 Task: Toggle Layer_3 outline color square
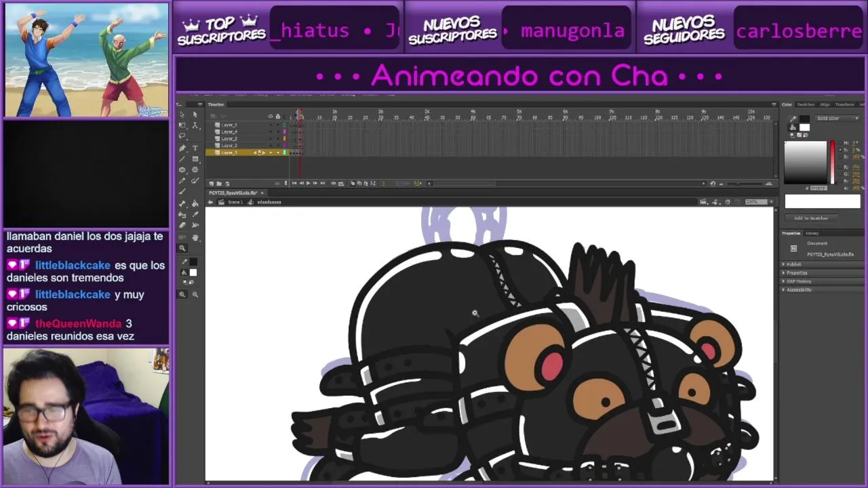click(284, 139)
